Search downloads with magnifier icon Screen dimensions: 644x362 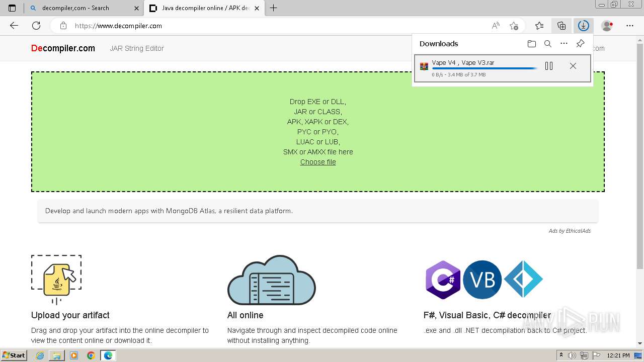point(548,44)
